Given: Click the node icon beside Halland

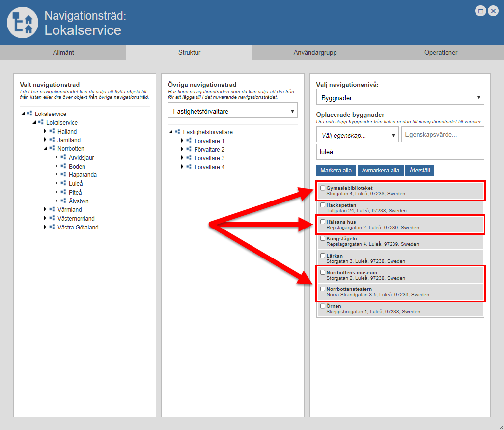Looking at the screenshot, I should [x=52, y=131].
